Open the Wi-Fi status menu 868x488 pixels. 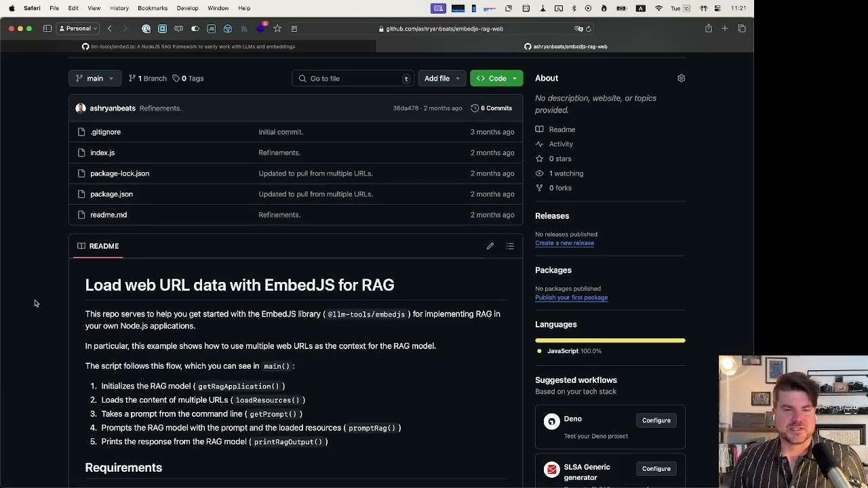tap(658, 8)
